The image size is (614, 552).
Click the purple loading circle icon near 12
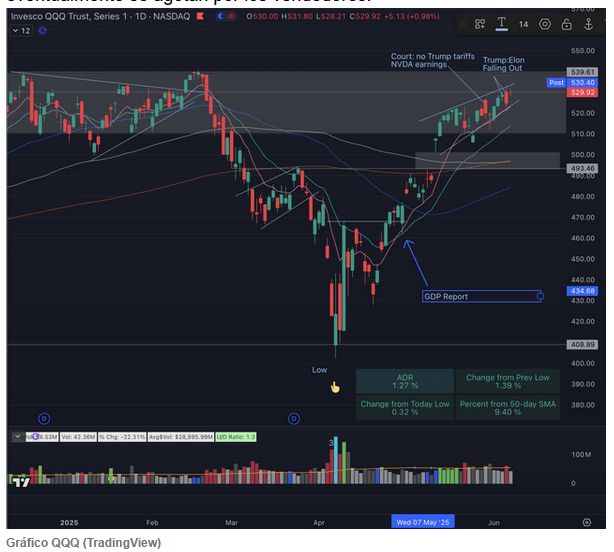tap(43, 31)
